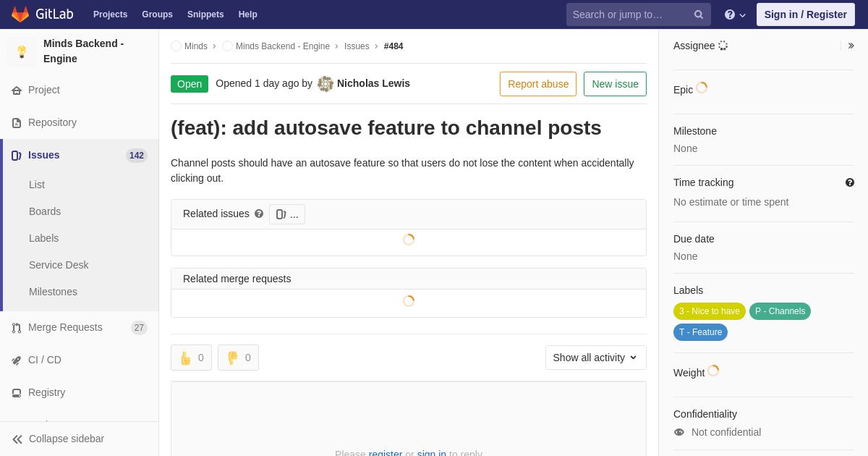
Task: Open the Show all activity dropdown
Action: (x=596, y=358)
